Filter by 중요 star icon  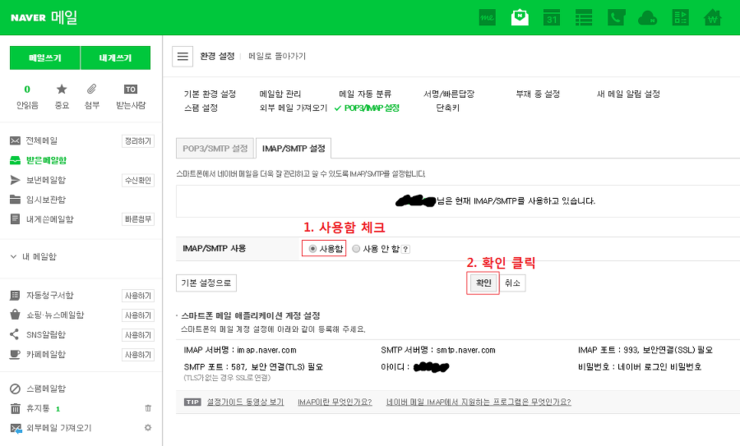62,89
